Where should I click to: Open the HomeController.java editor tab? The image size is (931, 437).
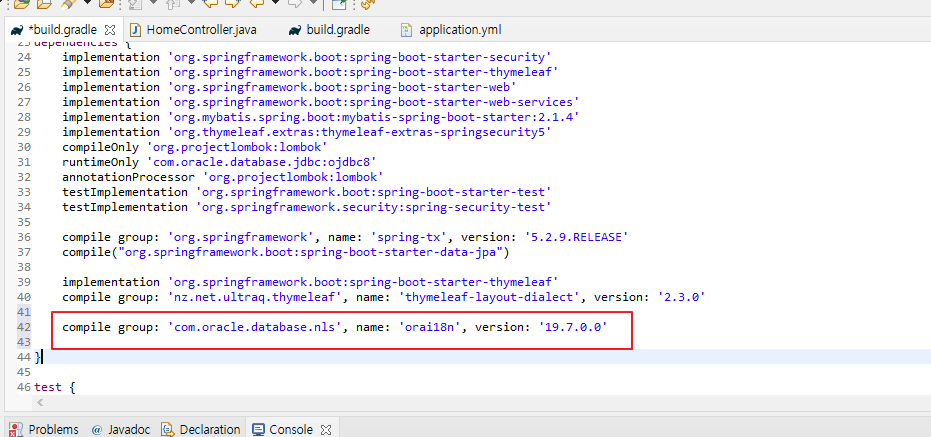pyautogui.click(x=201, y=30)
